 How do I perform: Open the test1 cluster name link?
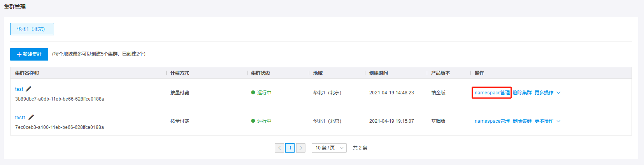20,118
